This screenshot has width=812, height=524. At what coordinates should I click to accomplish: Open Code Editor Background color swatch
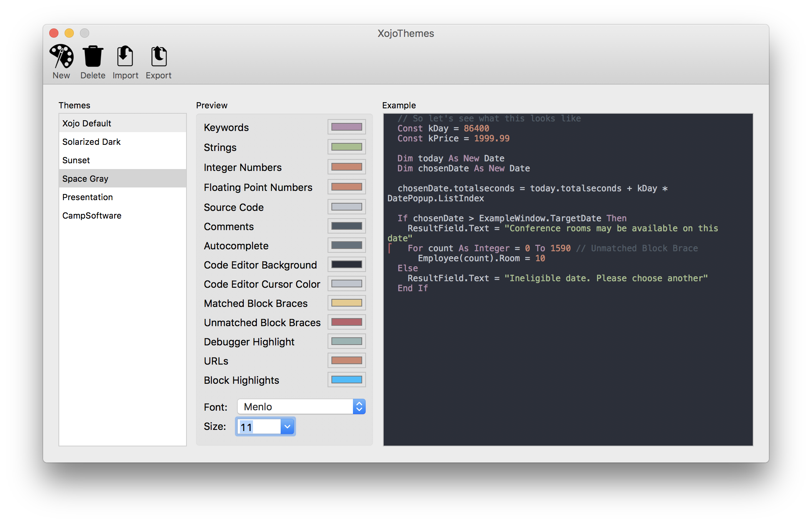[x=346, y=264]
